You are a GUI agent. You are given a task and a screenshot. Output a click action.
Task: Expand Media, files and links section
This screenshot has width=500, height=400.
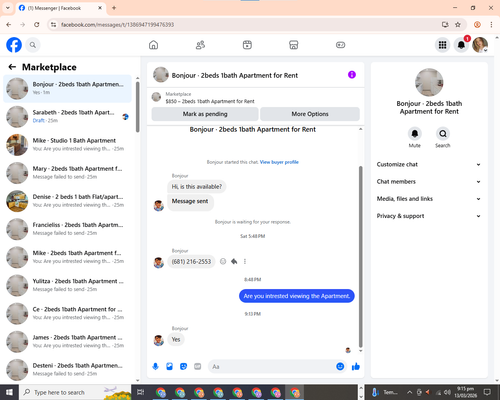[429, 199]
